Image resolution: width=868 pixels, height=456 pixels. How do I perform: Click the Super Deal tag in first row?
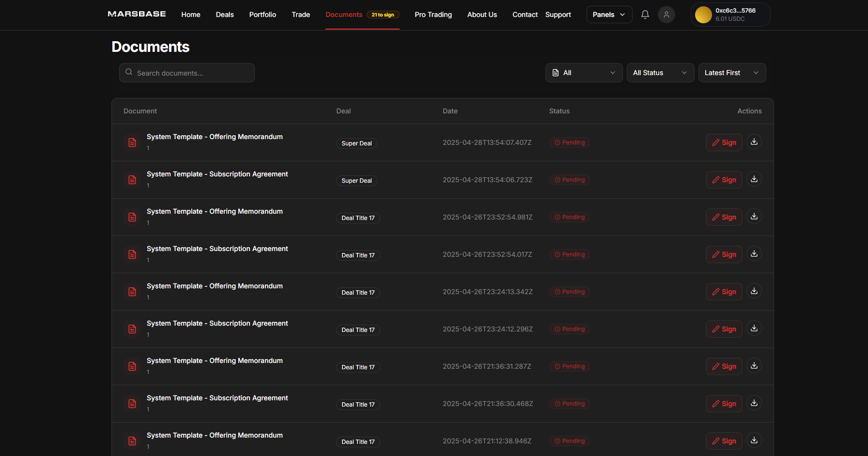click(356, 143)
